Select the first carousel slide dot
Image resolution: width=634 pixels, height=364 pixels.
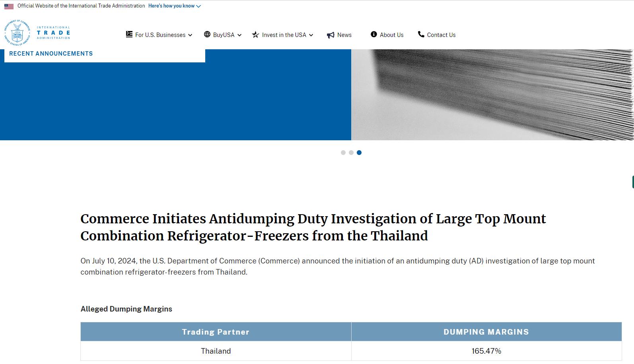click(343, 153)
